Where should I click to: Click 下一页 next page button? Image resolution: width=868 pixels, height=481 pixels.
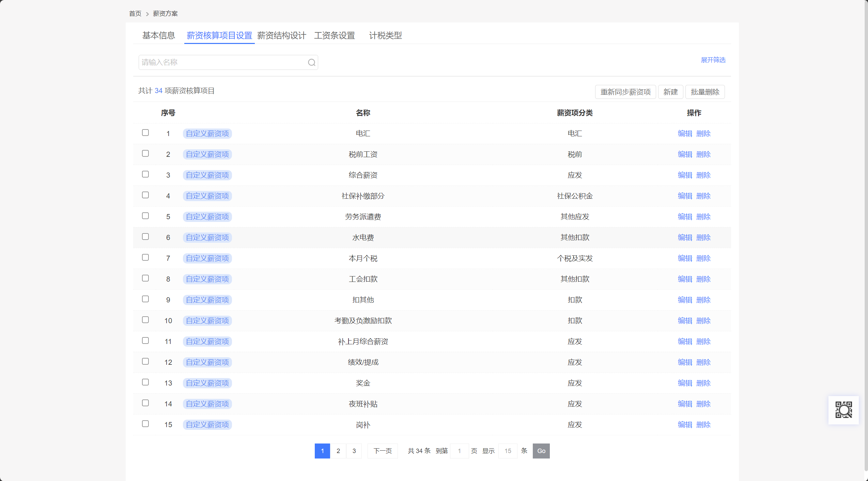(x=383, y=451)
